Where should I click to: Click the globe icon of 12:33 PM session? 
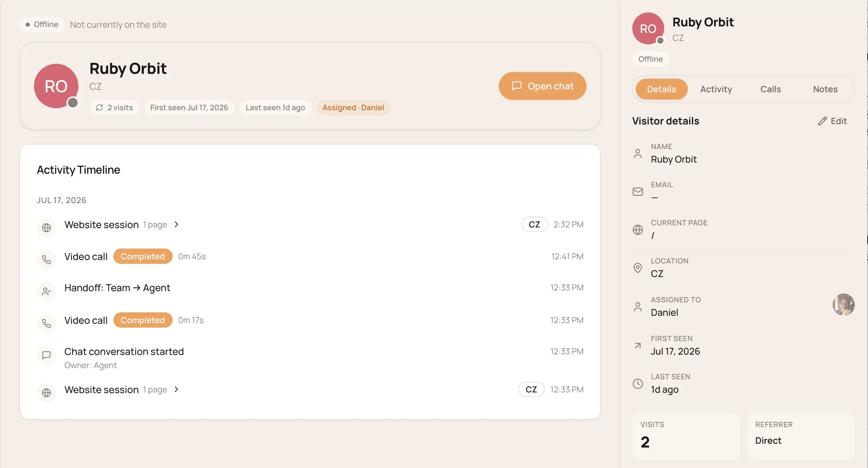click(x=46, y=392)
